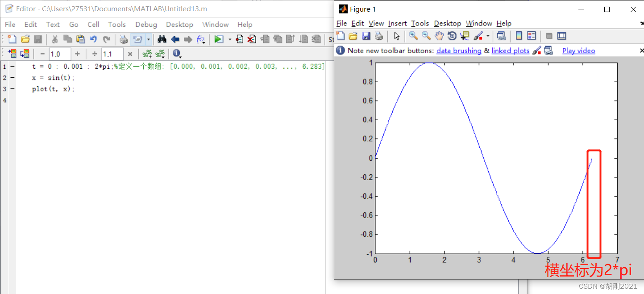
Task: Click the 1.0 increment value field
Action: [60, 54]
